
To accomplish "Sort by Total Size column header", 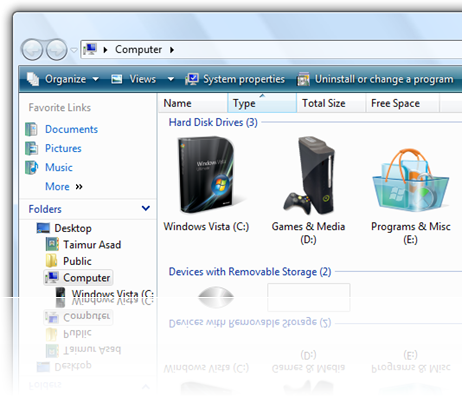I will coord(331,103).
